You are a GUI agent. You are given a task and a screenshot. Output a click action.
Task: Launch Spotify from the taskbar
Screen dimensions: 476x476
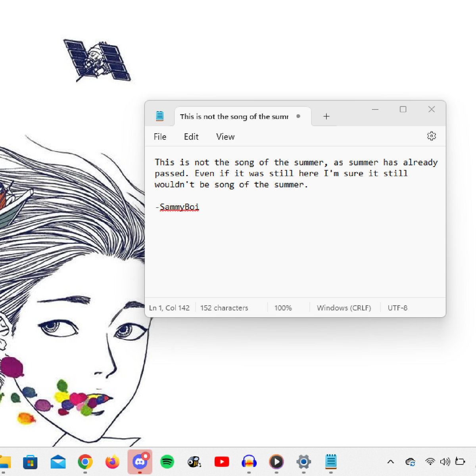tap(167, 462)
